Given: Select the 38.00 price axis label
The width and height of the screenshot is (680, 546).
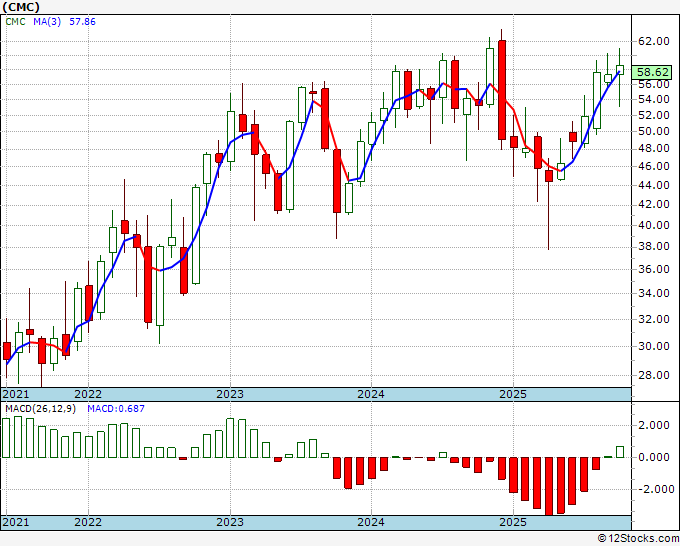Looking at the screenshot, I should pyautogui.click(x=654, y=246).
